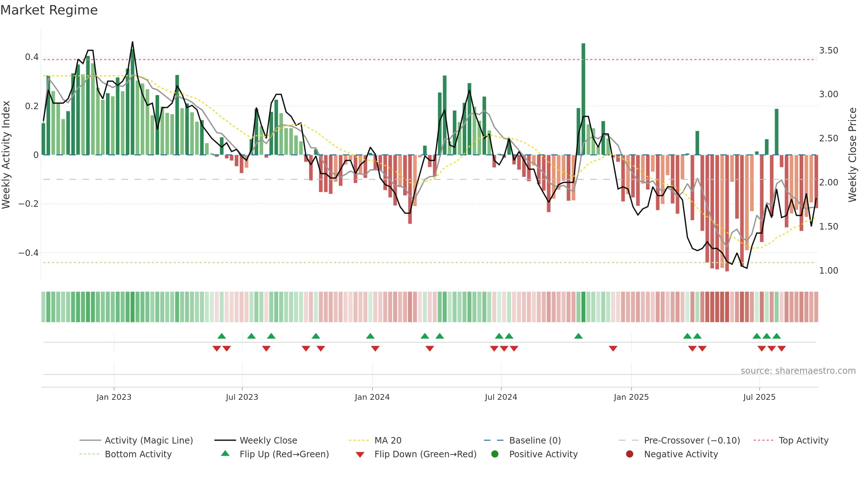This screenshot has width=868, height=488.
Task: Click the 0.2 activity axis tick
Action: click(32, 106)
